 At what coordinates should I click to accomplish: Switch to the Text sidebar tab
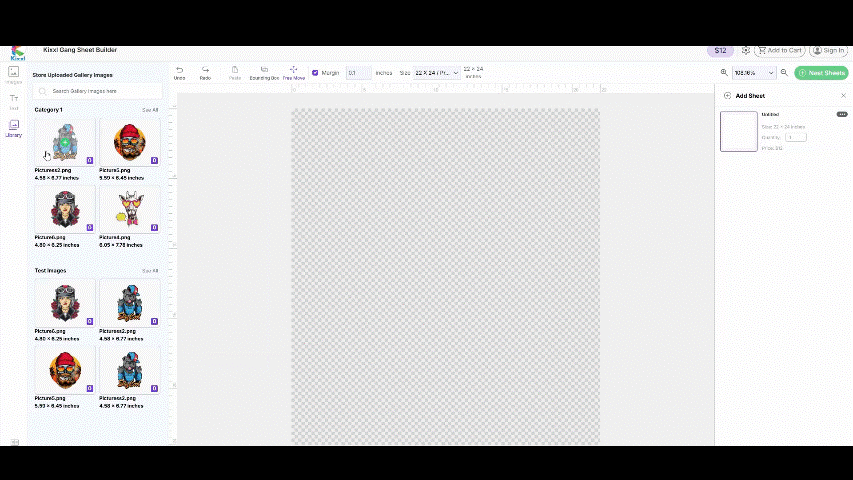point(14,100)
